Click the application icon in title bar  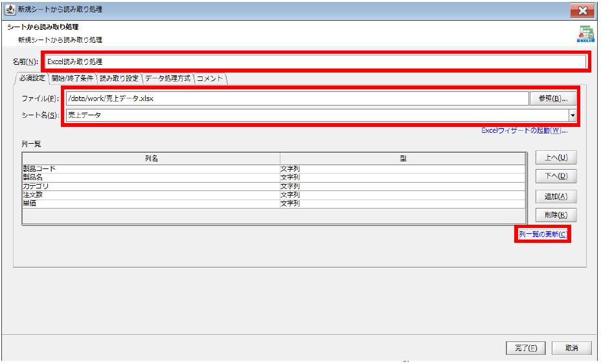point(10,10)
